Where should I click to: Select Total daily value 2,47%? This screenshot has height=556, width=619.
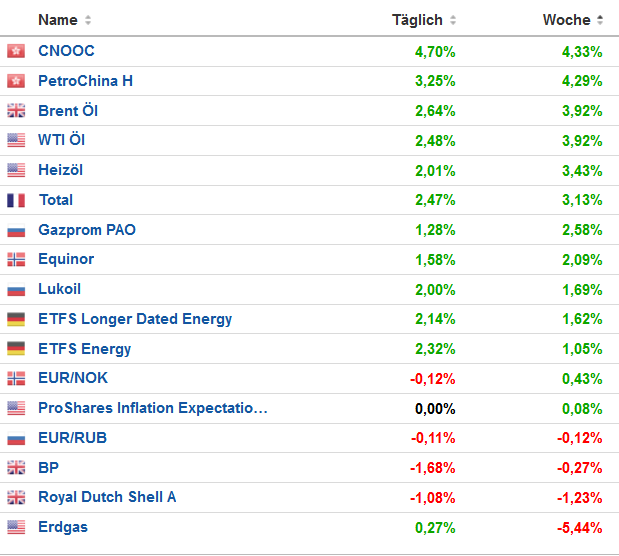pos(435,200)
